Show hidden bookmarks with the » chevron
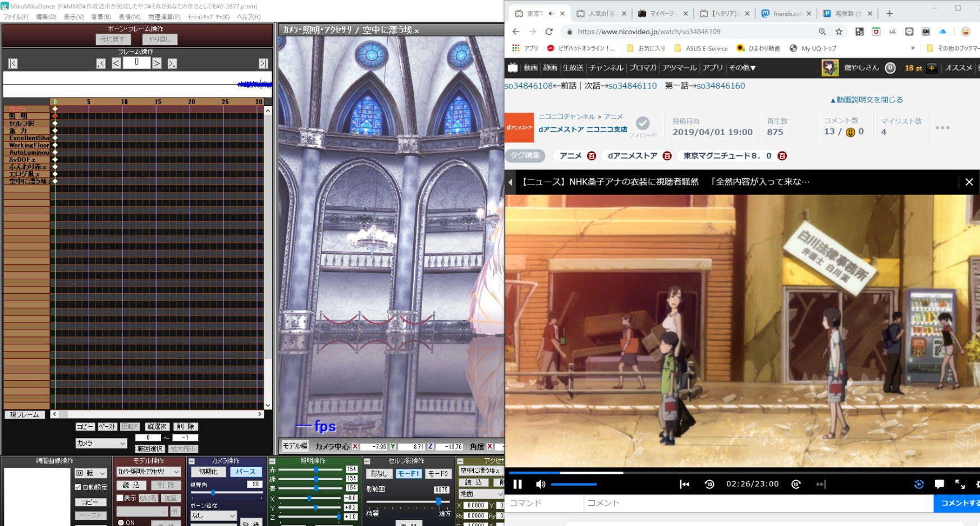Viewport: 980px width, 526px height. (913, 48)
